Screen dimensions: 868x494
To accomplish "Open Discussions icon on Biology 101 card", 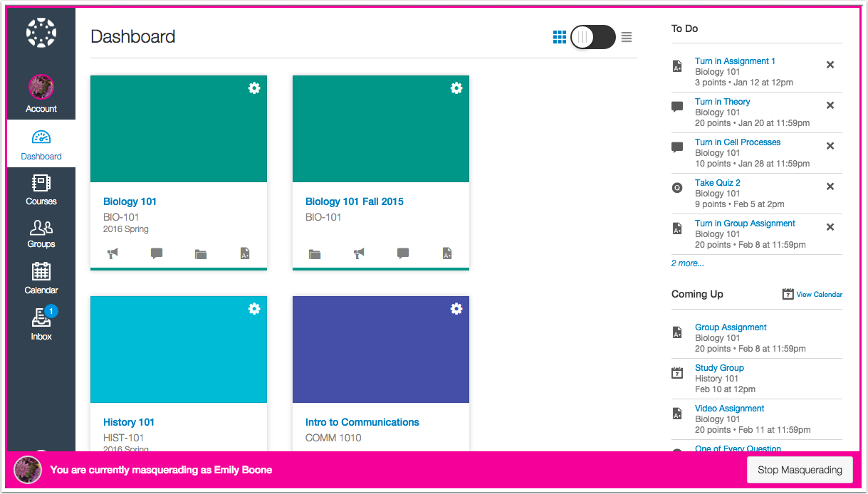I will point(157,253).
